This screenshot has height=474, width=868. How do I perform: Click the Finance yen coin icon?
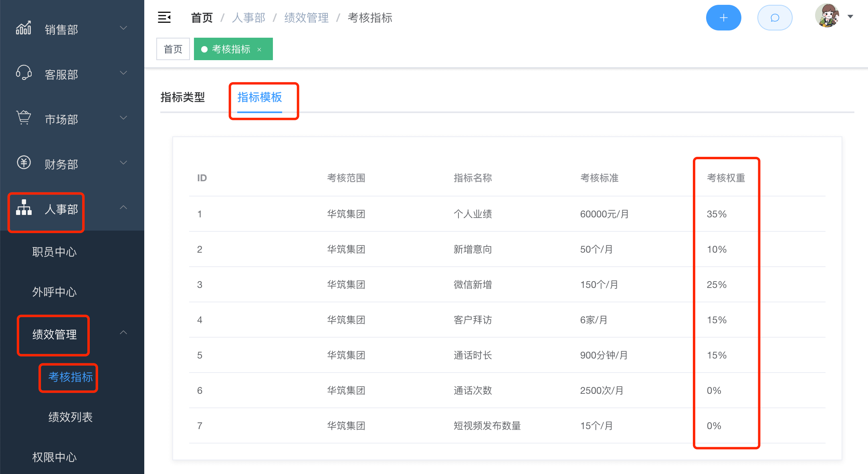click(x=24, y=163)
